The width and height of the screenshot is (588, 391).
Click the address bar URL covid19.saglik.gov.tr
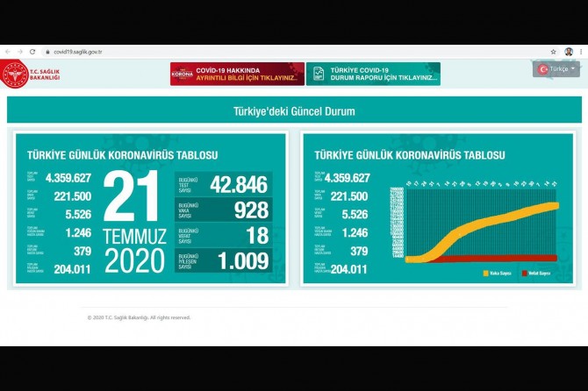[x=77, y=52]
